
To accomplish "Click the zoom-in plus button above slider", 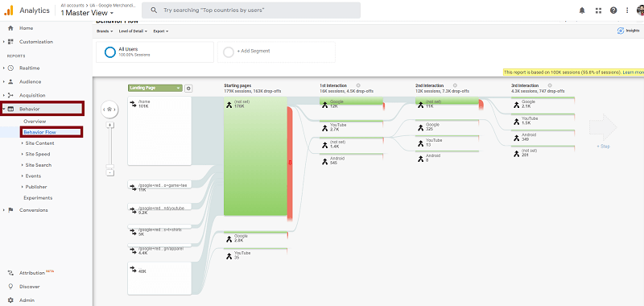I will click(x=110, y=125).
